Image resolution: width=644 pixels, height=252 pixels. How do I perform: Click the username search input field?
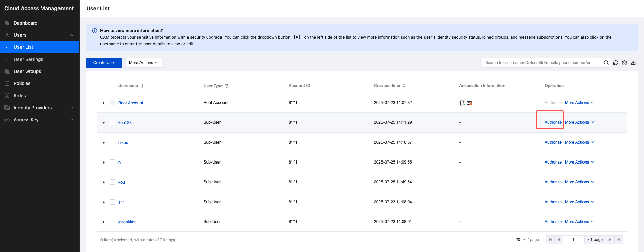[x=541, y=63]
